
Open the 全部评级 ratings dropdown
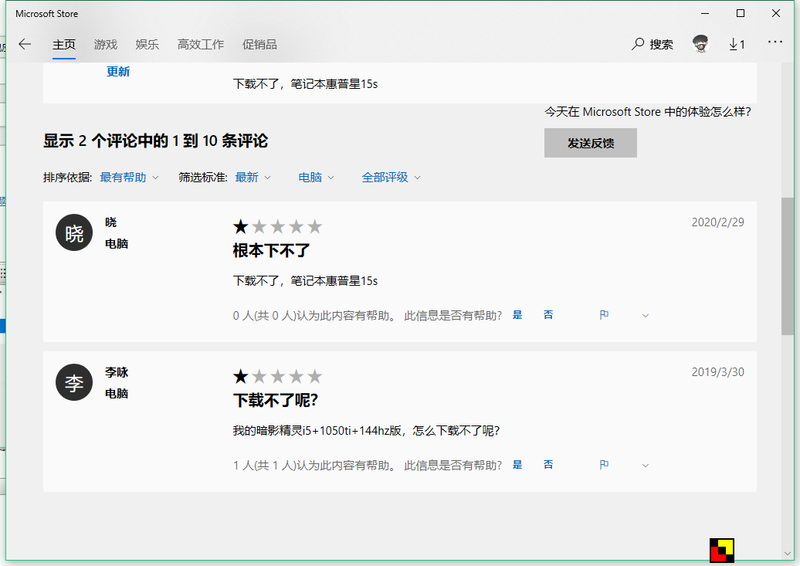click(391, 177)
